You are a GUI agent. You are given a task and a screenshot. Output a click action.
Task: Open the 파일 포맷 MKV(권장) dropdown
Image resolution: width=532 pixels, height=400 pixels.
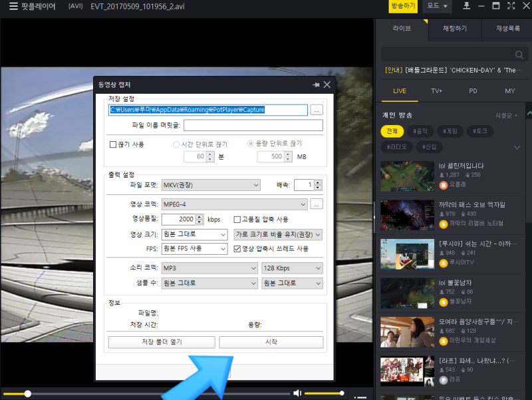211,185
